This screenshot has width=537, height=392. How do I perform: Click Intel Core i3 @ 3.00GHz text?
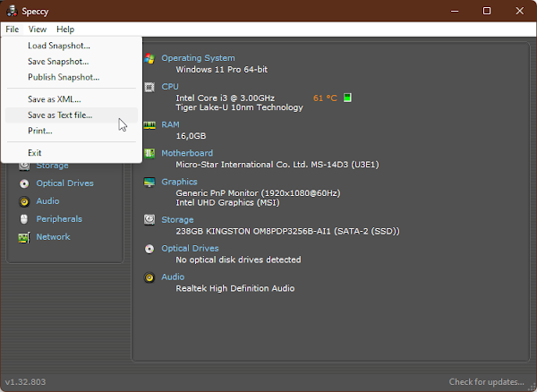[225, 98]
